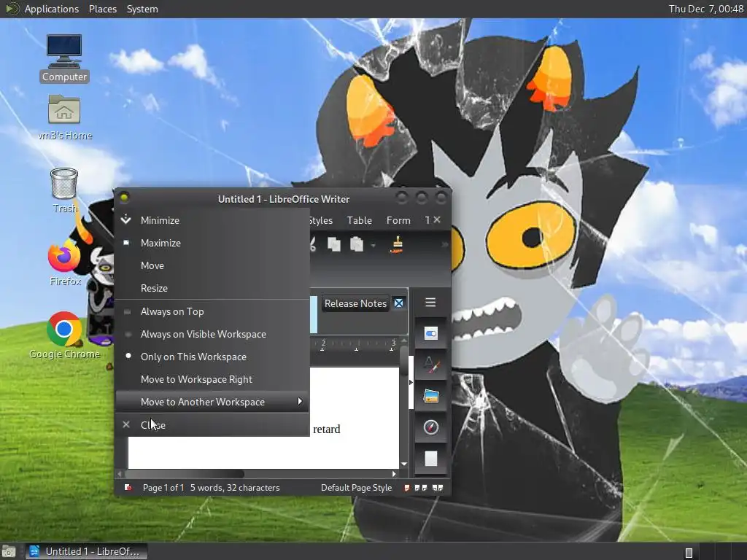Close the window via menu Close entry
This screenshot has width=747, height=560.
tap(212, 425)
